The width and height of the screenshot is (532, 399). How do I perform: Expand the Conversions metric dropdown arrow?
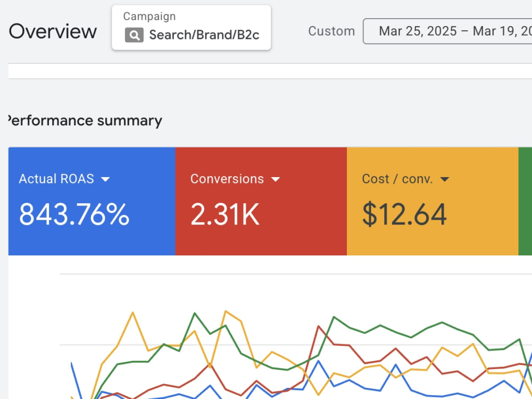[x=276, y=179]
